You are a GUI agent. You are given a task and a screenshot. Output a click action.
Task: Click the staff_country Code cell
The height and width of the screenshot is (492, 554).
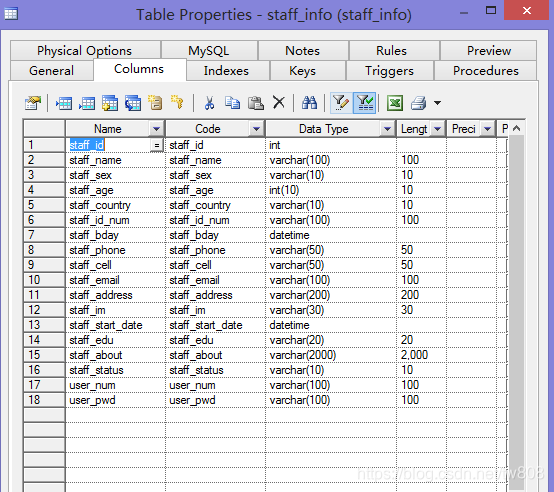[215, 205]
